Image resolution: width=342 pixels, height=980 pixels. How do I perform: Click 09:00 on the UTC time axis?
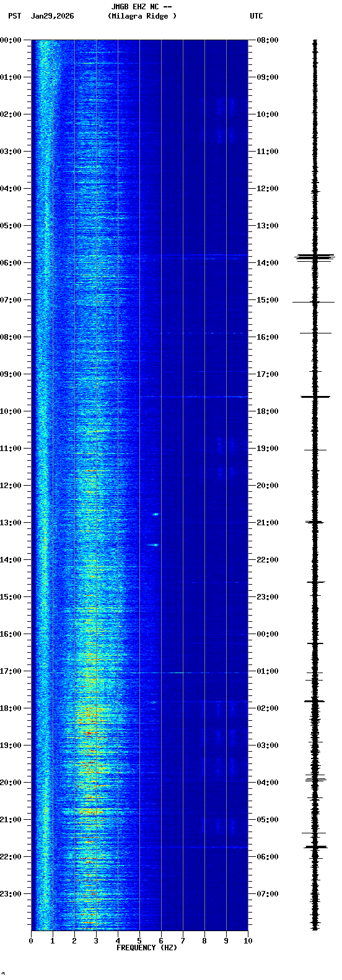(268, 77)
